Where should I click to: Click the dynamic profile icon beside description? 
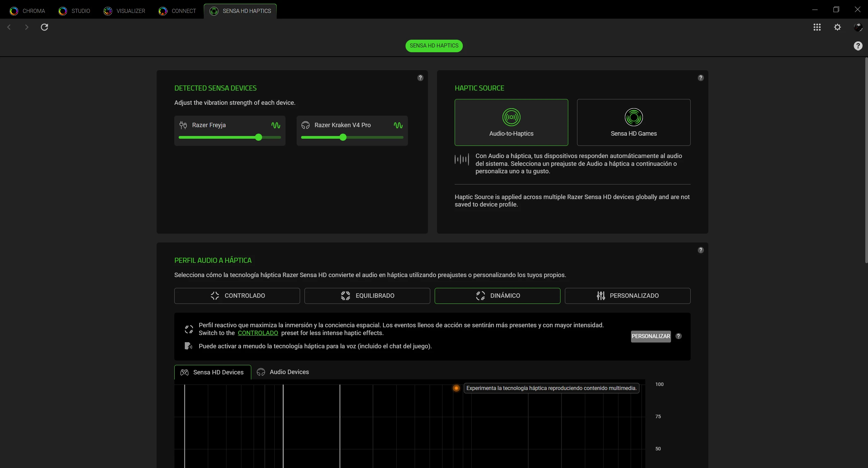(189, 329)
